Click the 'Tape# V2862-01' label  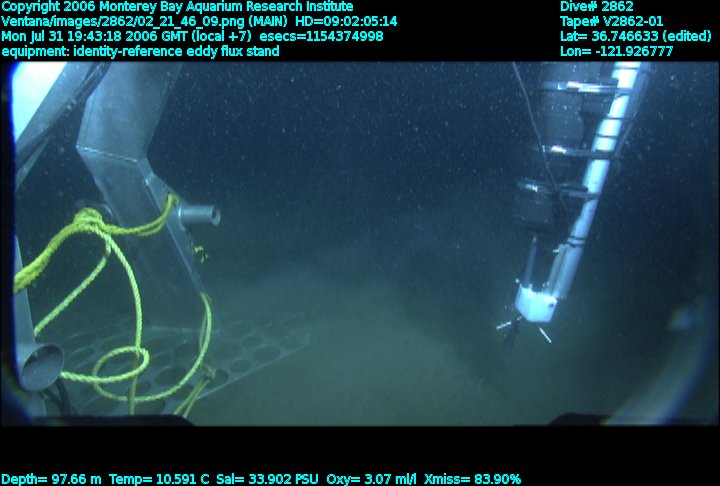(612, 21)
